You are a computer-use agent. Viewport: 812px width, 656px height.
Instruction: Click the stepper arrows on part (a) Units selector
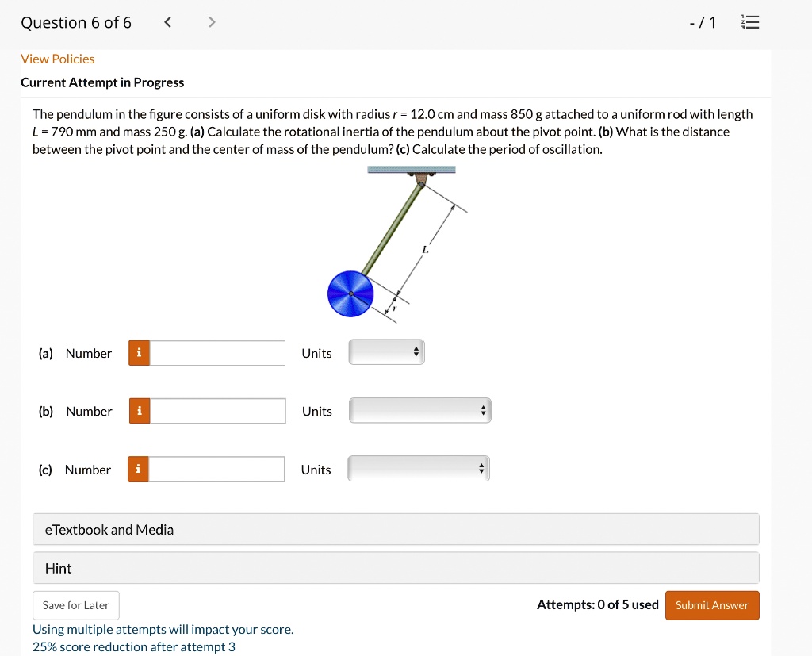(415, 351)
